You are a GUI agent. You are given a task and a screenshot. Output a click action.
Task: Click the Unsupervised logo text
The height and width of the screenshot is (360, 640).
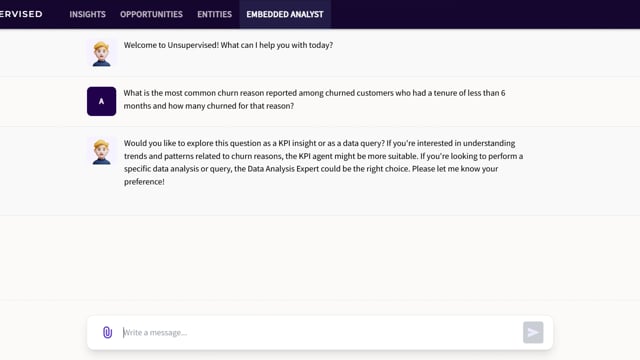[21, 14]
